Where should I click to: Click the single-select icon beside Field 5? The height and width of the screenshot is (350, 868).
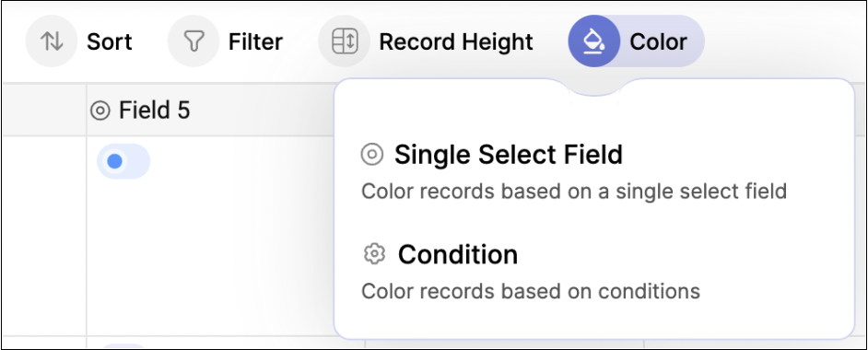[x=100, y=111]
